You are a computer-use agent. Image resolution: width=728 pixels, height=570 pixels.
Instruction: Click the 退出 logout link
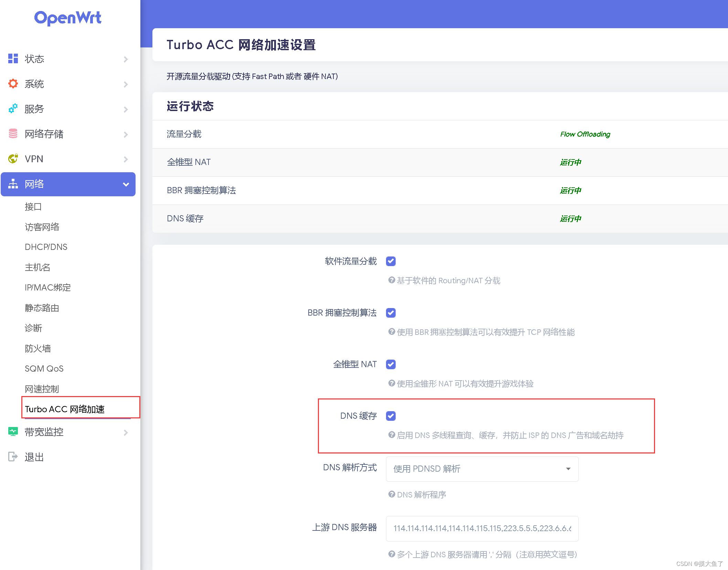[34, 457]
